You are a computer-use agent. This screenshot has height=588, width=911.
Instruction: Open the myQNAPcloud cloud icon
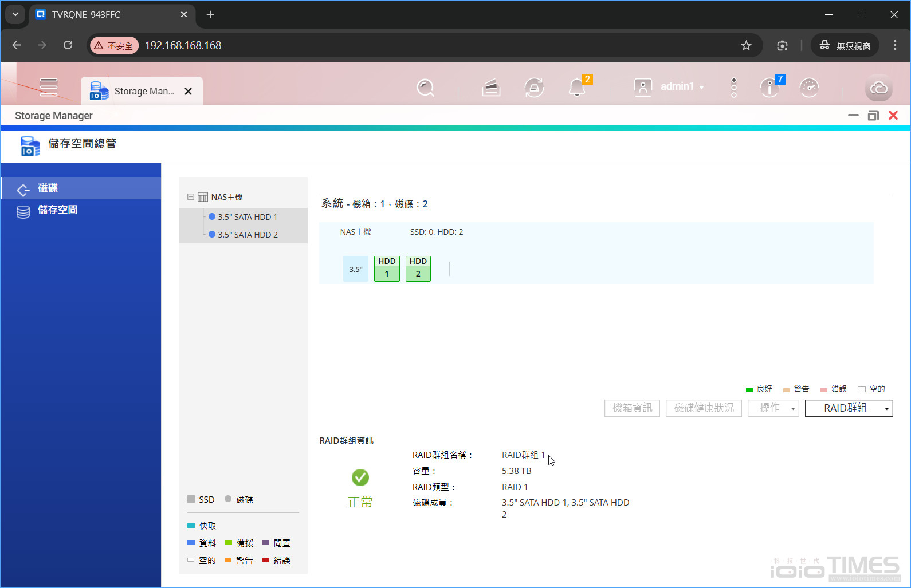coord(878,88)
